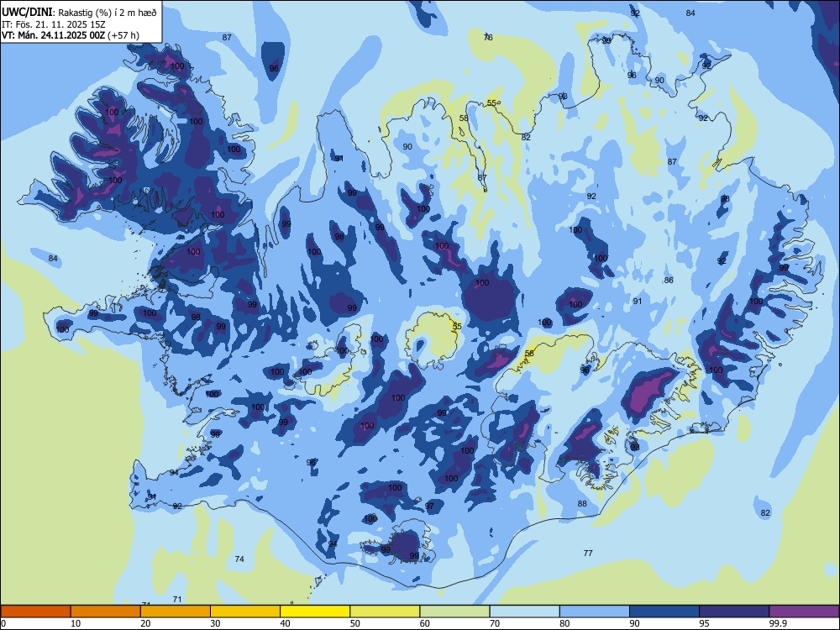This screenshot has height=630, width=840.
Task: Click the '99.9' label on the legend scale
Action: (x=778, y=623)
